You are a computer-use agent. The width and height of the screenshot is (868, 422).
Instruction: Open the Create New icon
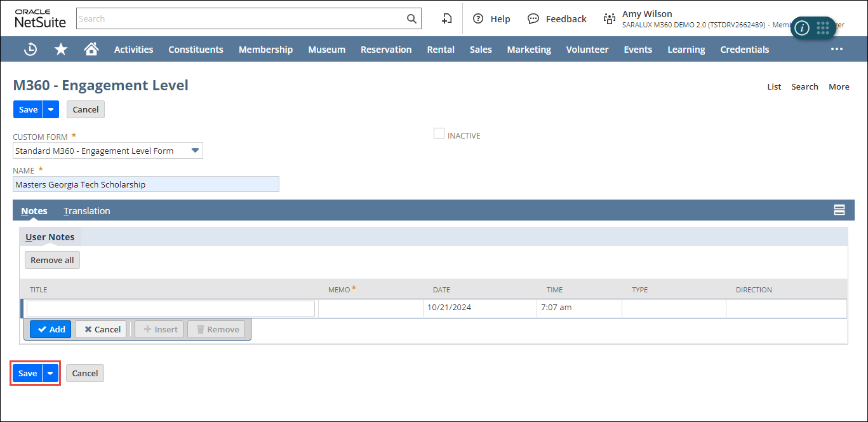tap(447, 18)
